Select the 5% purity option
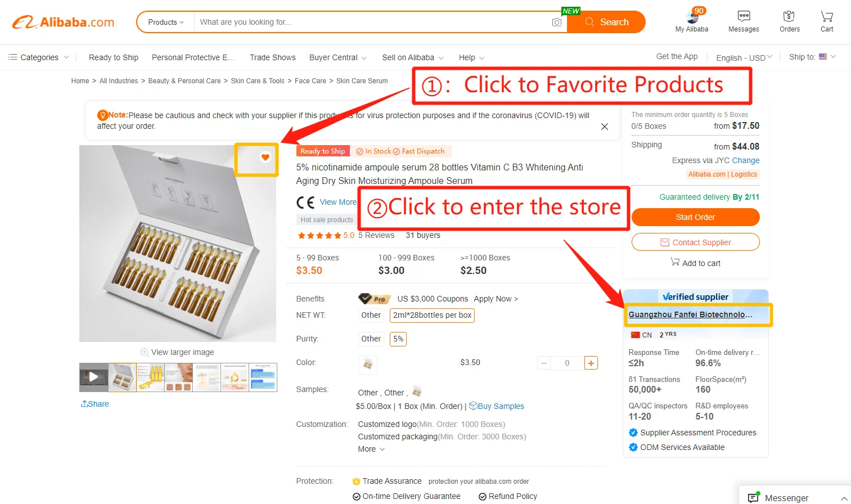This screenshot has height=504, width=851. [x=398, y=339]
